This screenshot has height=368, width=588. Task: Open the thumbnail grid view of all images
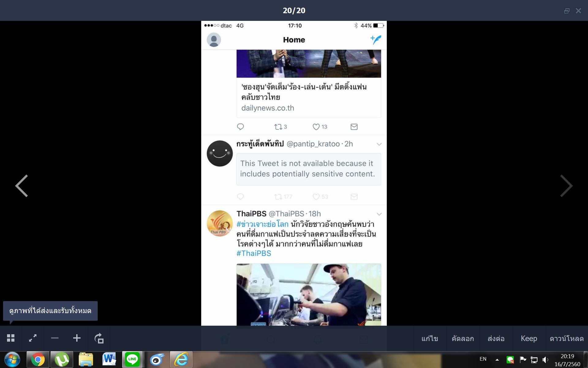11,338
